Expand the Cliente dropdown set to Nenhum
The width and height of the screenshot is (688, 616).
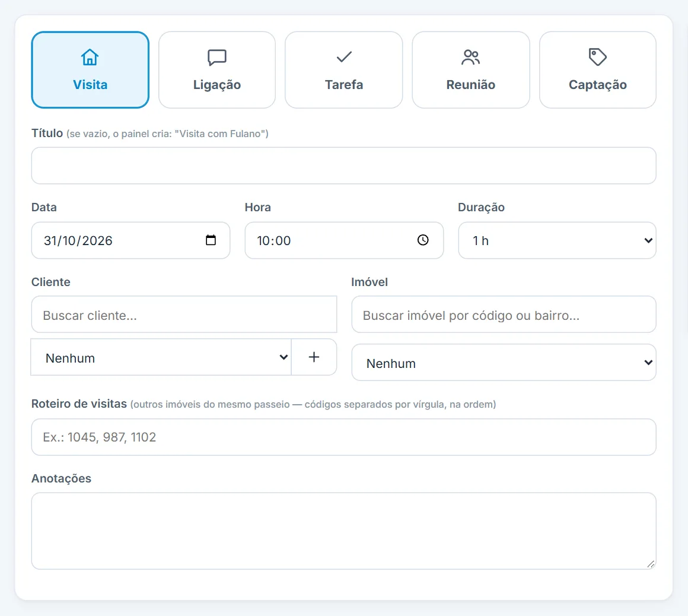pos(161,357)
